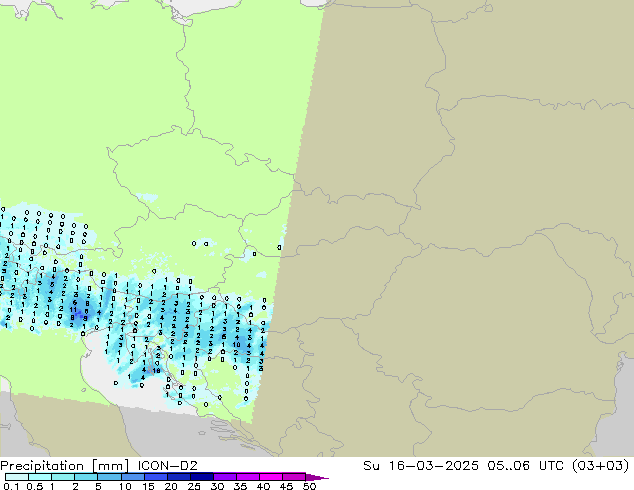Pick the 10–15 mm legend color swatch
634x490 pixels.
132,477
